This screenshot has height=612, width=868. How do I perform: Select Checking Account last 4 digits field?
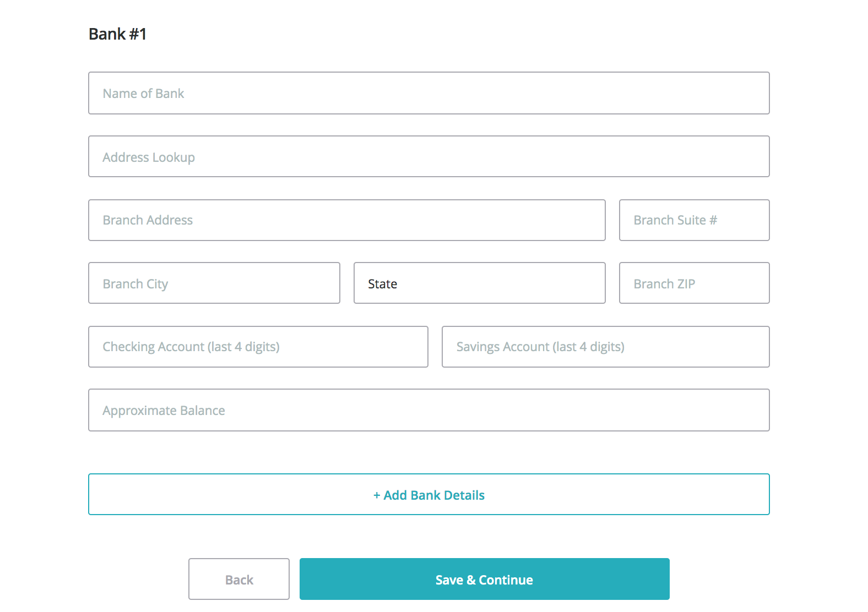pyautogui.click(x=258, y=347)
